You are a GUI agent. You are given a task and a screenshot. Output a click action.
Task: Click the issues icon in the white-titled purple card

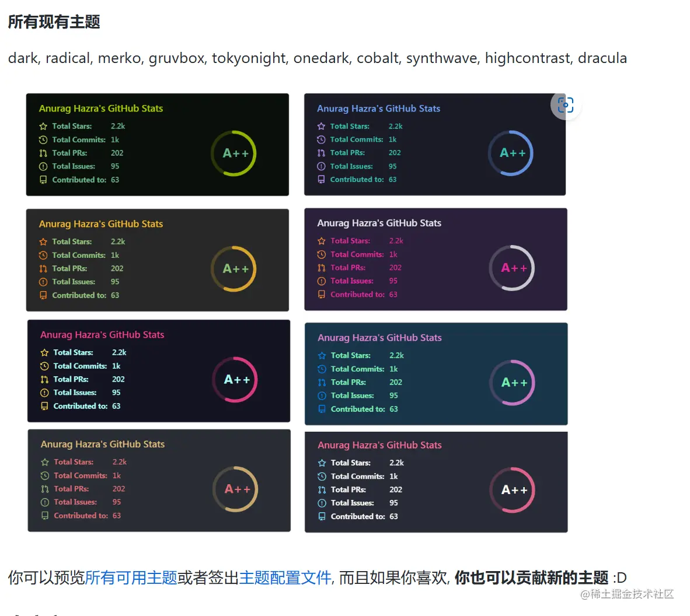322,281
